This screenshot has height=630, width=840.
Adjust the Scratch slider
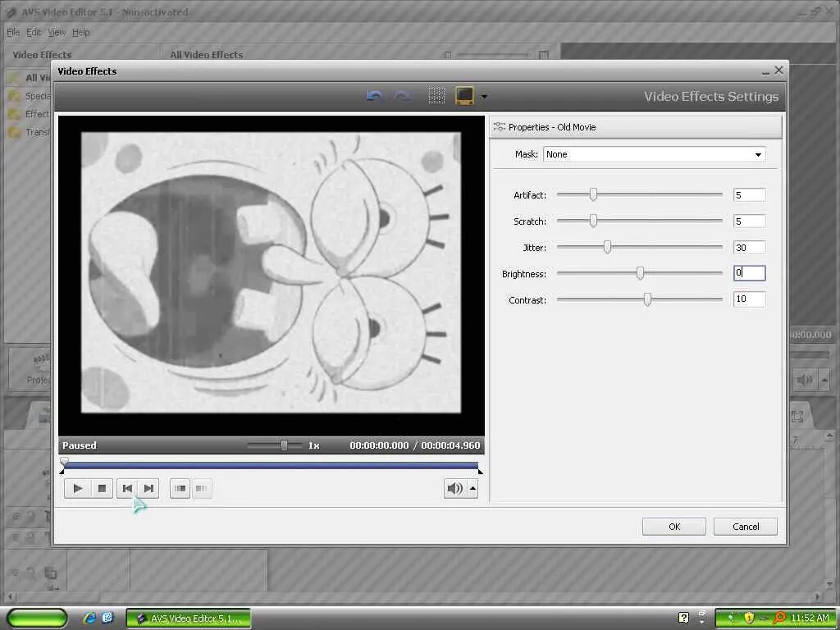click(593, 221)
